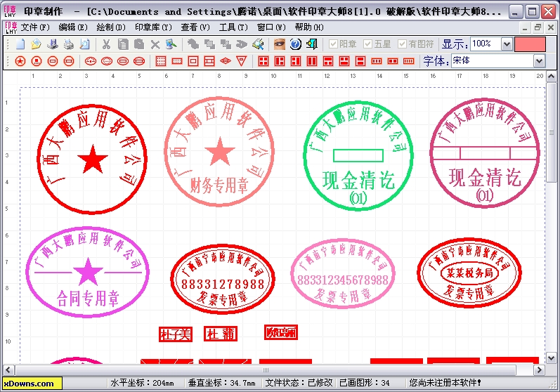Toggle the 五星 checkbox
The width and height of the screenshot is (560, 392).
[x=368, y=44]
